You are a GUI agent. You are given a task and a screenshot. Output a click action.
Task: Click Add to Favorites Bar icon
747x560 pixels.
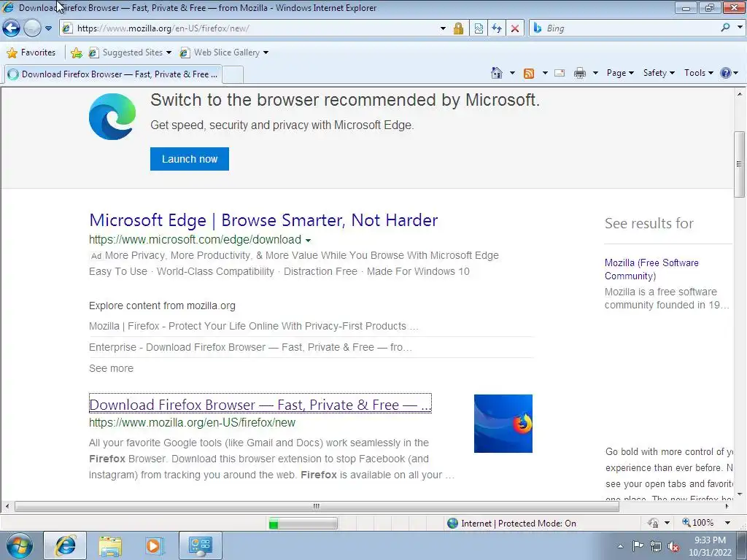coord(76,52)
